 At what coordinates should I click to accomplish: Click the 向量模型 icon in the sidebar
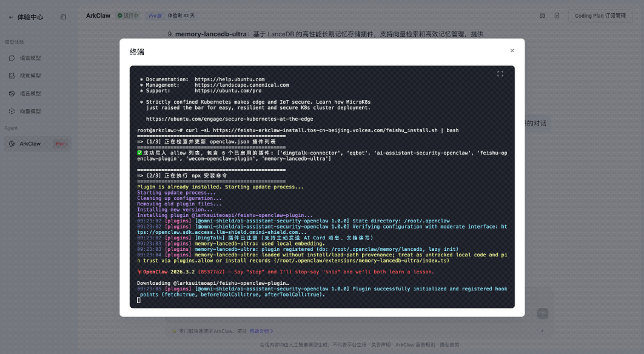click(12, 112)
